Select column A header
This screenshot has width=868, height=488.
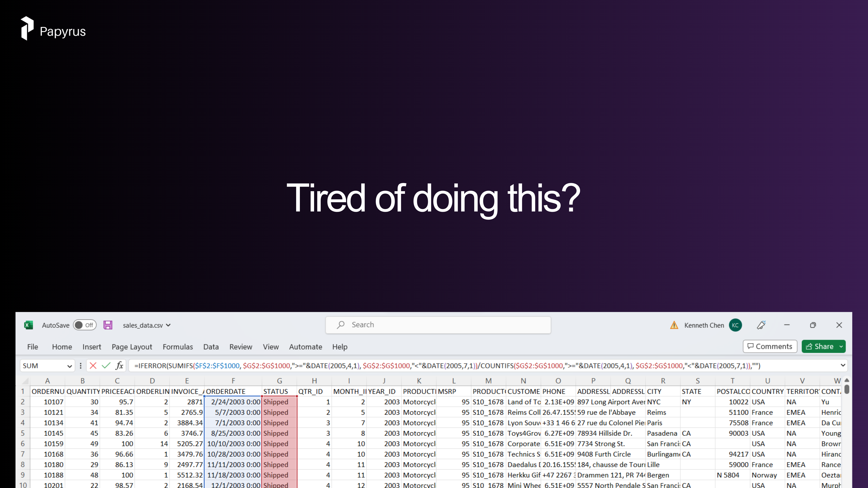(x=47, y=381)
